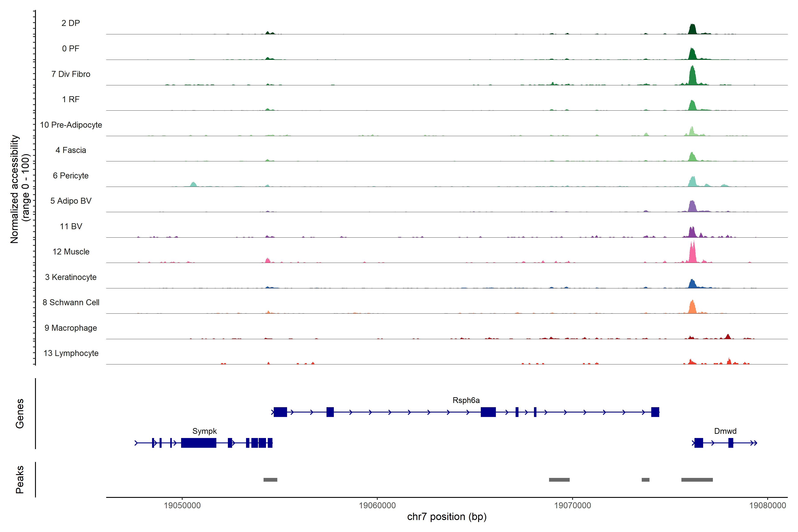798x532 pixels.
Task: Click the chr7 position (bp) axis title
Action: pos(446,517)
